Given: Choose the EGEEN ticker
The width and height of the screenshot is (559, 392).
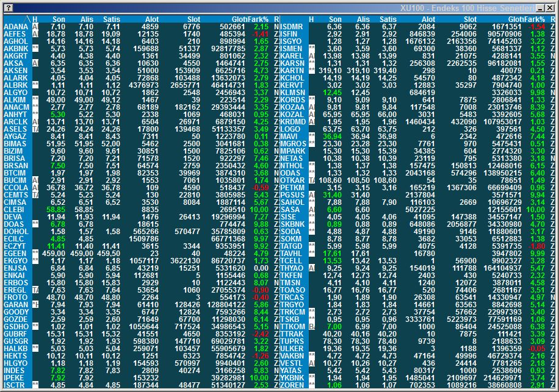Looking at the screenshot, I should point(15,254).
